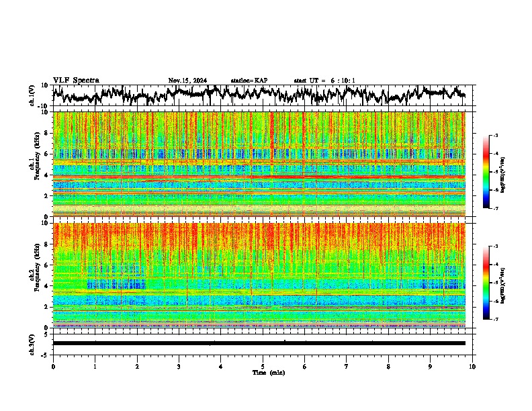This screenshot has height=411, width=532.
Task: Click the ch.2 color scale bar
Action: tap(486, 283)
